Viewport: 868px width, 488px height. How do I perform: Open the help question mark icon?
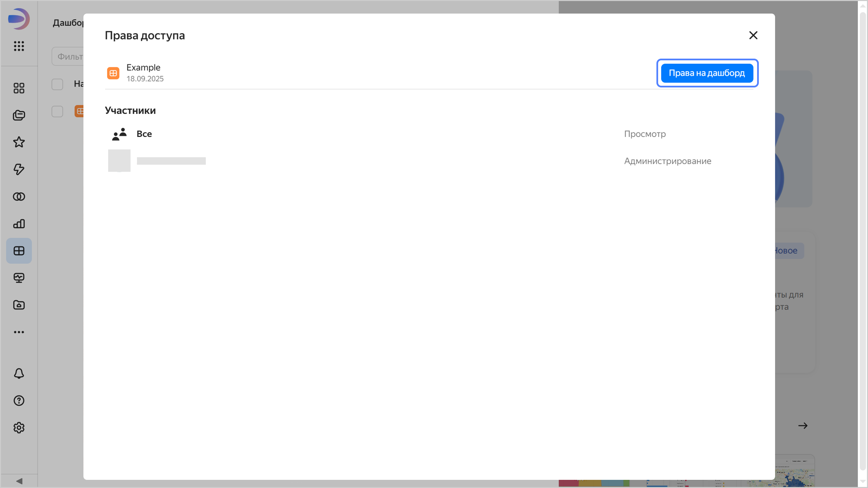pyautogui.click(x=19, y=401)
